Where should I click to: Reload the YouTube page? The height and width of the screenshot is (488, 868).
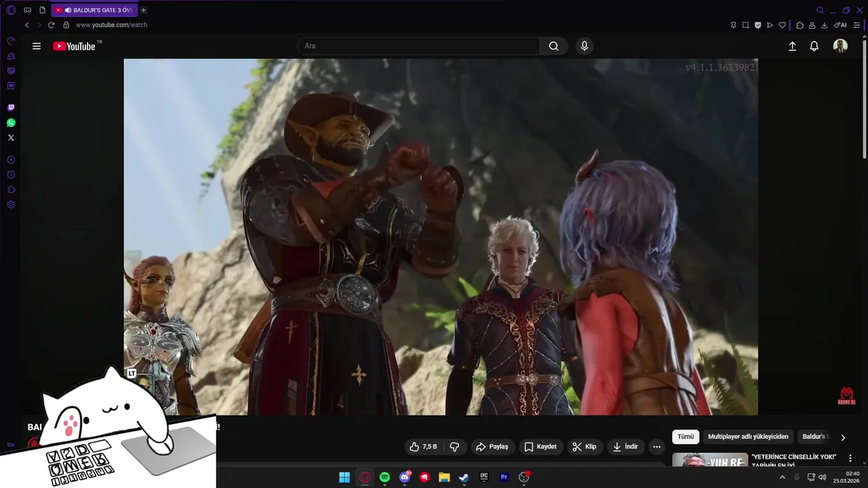(51, 25)
